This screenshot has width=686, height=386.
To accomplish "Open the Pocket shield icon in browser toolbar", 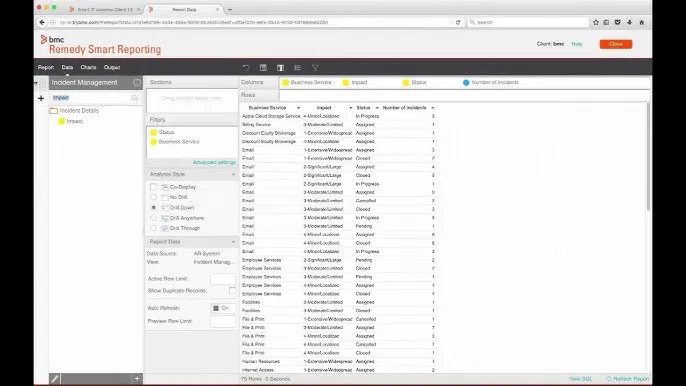I will [617, 22].
